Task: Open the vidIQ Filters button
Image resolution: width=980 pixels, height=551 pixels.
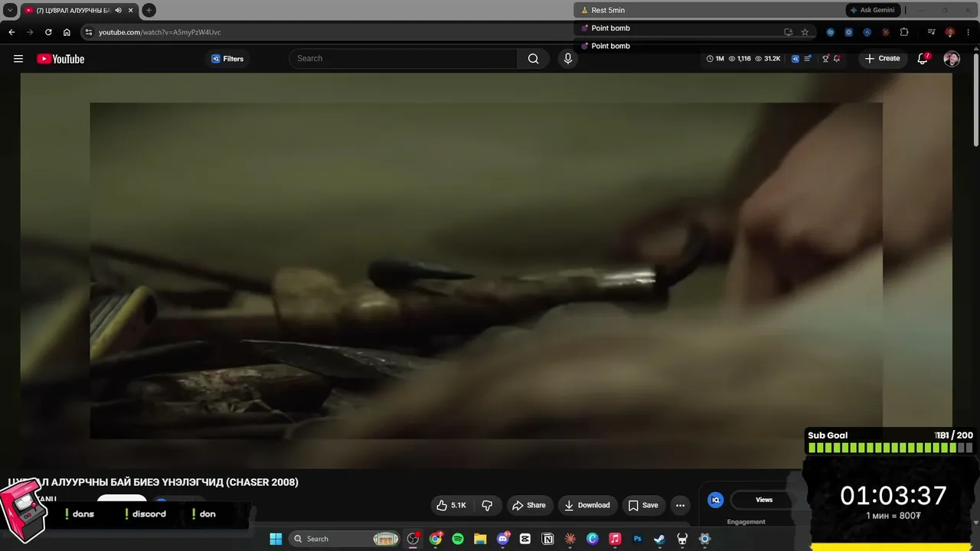Action: click(227, 59)
